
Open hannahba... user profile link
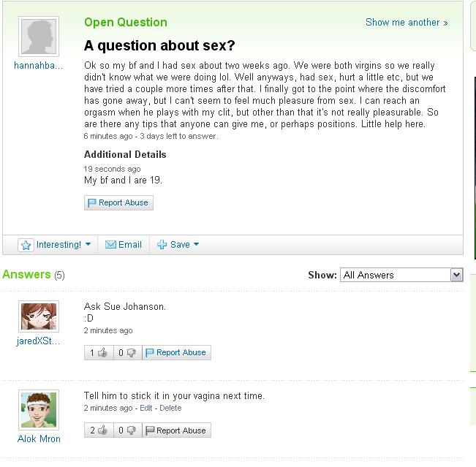click(x=38, y=65)
